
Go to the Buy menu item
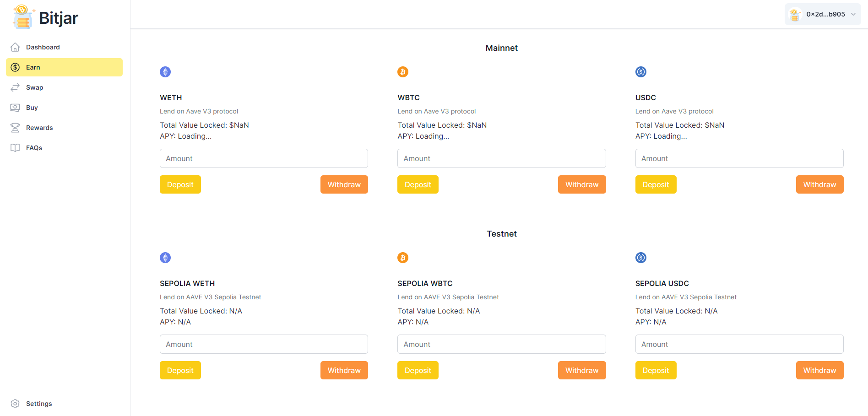[x=32, y=108]
